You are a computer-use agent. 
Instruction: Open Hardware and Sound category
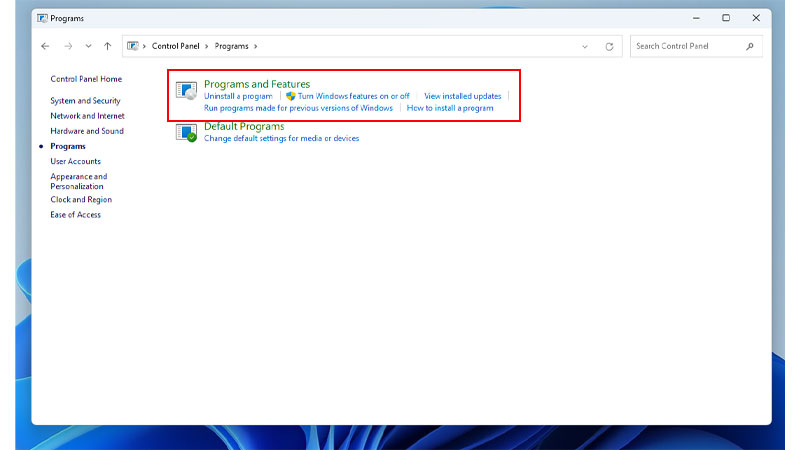(87, 131)
